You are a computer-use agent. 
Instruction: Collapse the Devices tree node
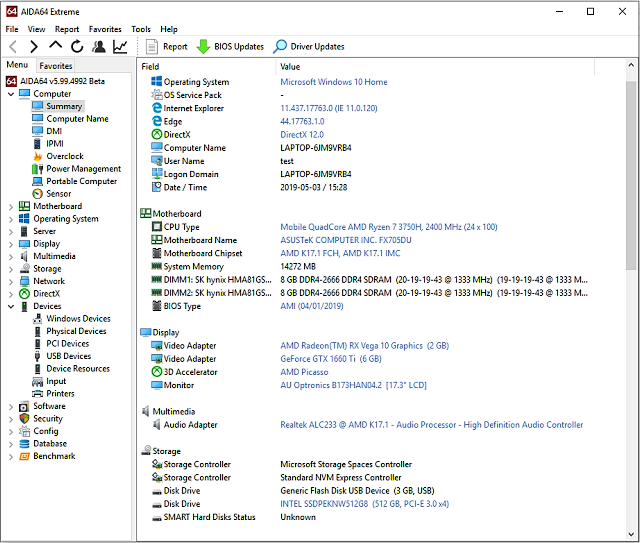point(11,306)
